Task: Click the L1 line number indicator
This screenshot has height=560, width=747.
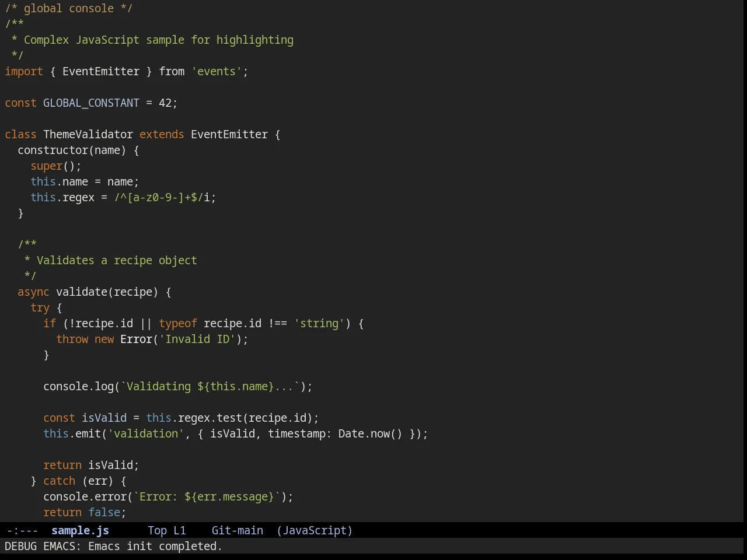Action: pyautogui.click(x=180, y=530)
